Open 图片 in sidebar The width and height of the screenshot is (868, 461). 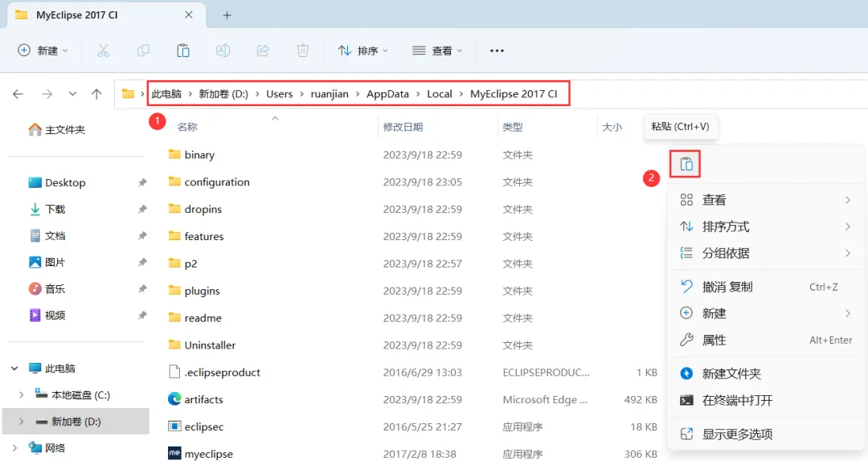(x=47, y=263)
